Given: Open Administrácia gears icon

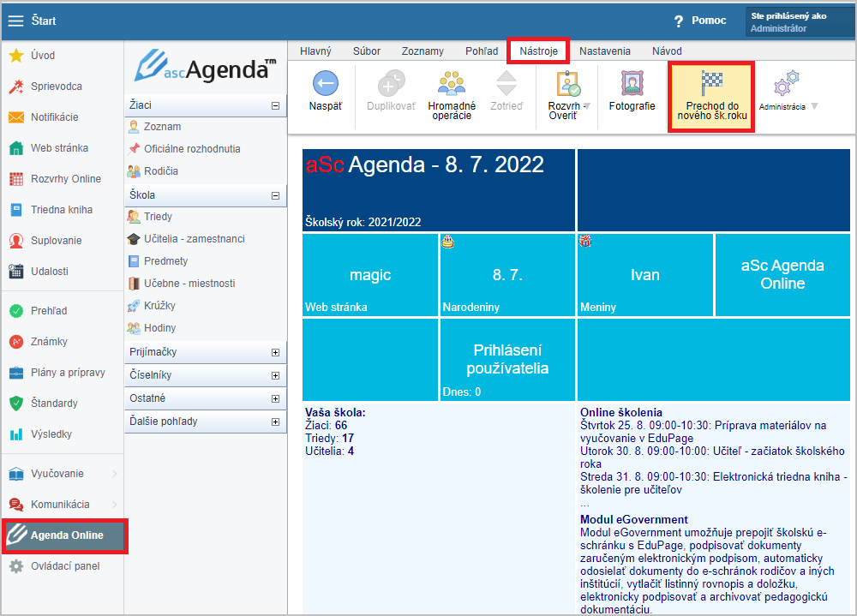Looking at the screenshot, I should click(x=786, y=84).
